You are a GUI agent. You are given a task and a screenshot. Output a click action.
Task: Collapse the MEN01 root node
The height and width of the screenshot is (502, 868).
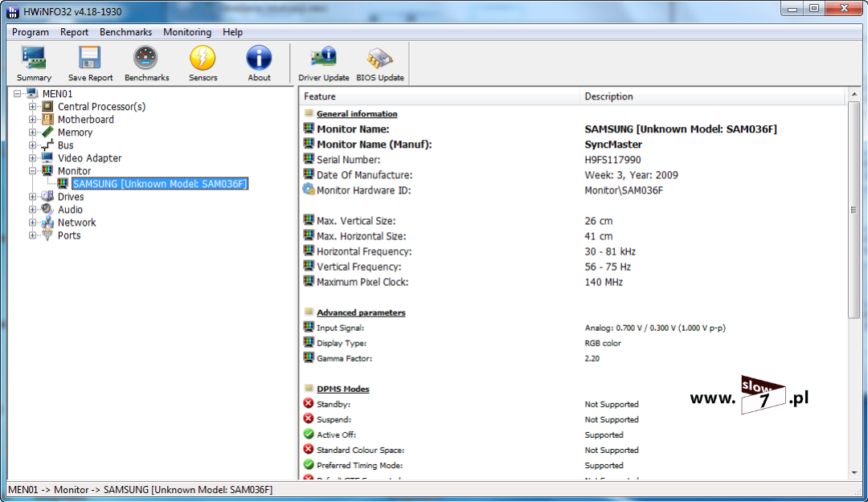click(17, 93)
